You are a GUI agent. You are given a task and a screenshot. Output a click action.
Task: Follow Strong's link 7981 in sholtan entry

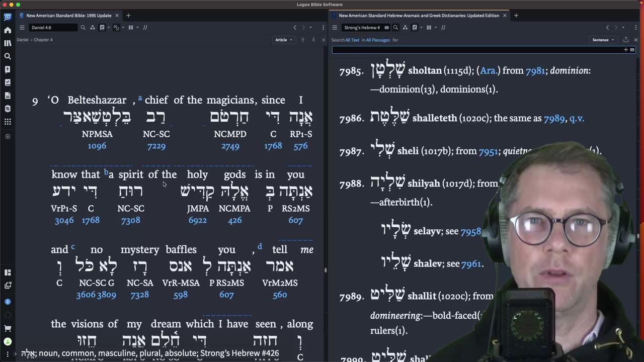coord(535,71)
